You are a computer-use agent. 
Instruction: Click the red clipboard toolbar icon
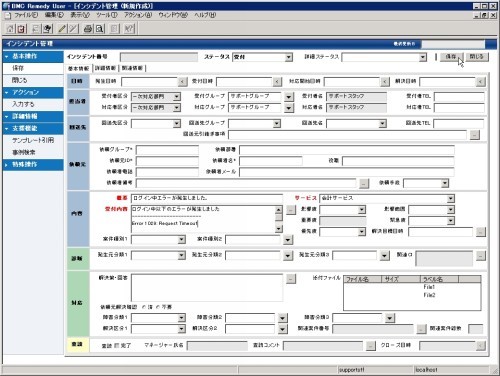pyautogui.click(x=21, y=29)
